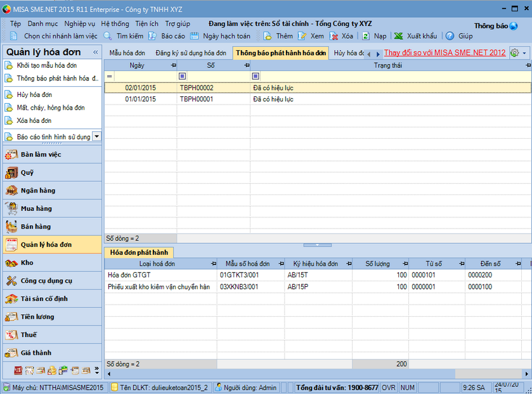Click scroll left arrow of detail grid
The image size is (532, 394).
[x=109, y=374]
